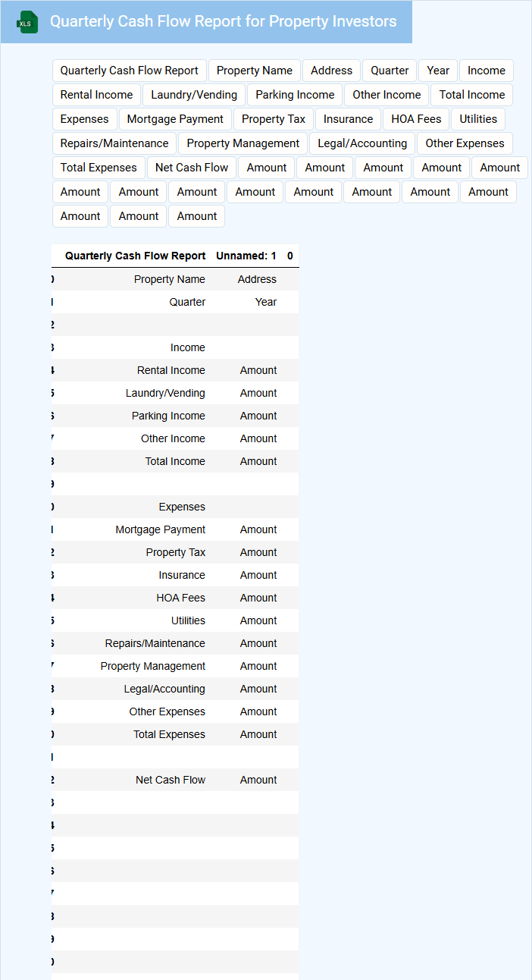Click the Net Cash Flow tag
This screenshot has height=980, width=532.
pyautogui.click(x=192, y=168)
